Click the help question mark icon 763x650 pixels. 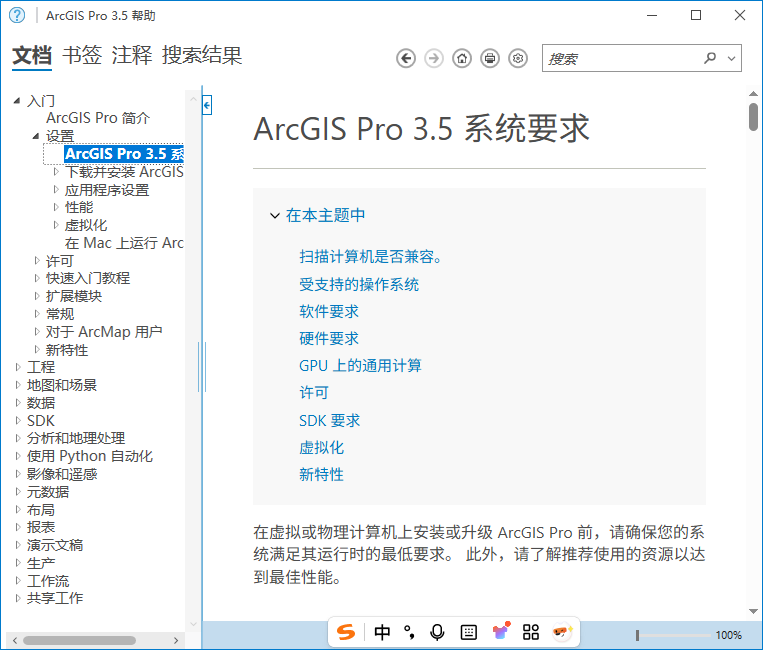click(x=17, y=16)
